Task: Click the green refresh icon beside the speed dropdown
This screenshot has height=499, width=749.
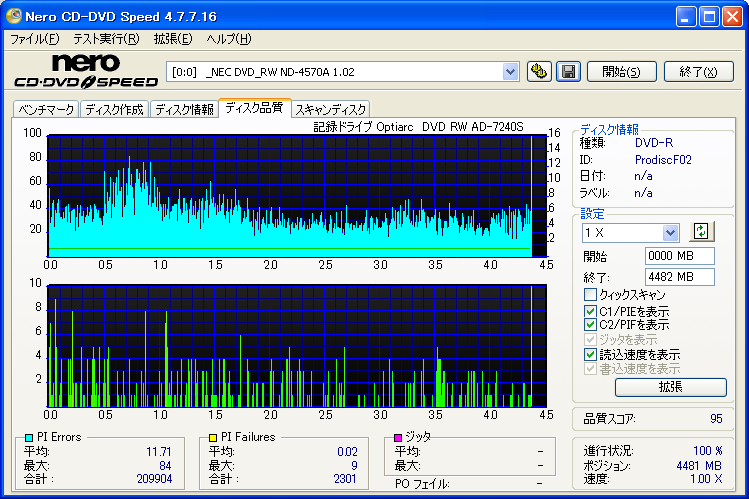Action: (701, 232)
